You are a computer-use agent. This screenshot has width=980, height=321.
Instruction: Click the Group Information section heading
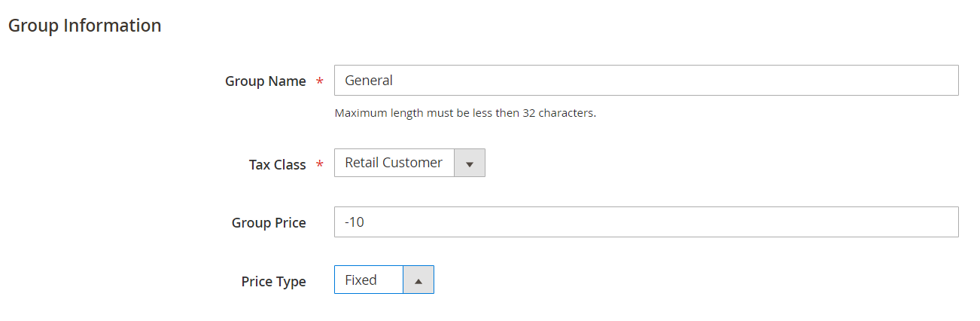84,25
